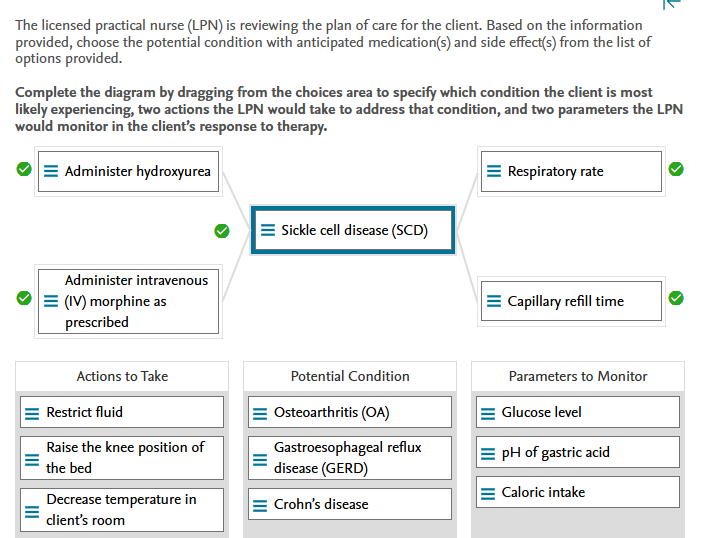Viewport: 706px width, 538px height.
Task: Click drag handle icon beside Osteoarthritis (OA)
Action: coord(260,413)
